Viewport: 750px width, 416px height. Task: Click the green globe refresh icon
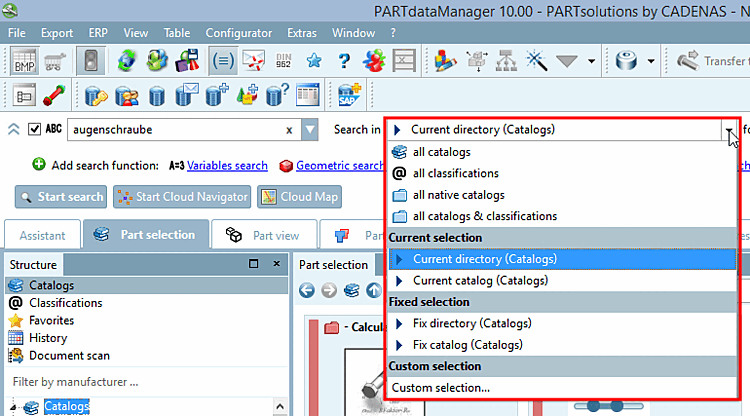click(x=127, y=61)
